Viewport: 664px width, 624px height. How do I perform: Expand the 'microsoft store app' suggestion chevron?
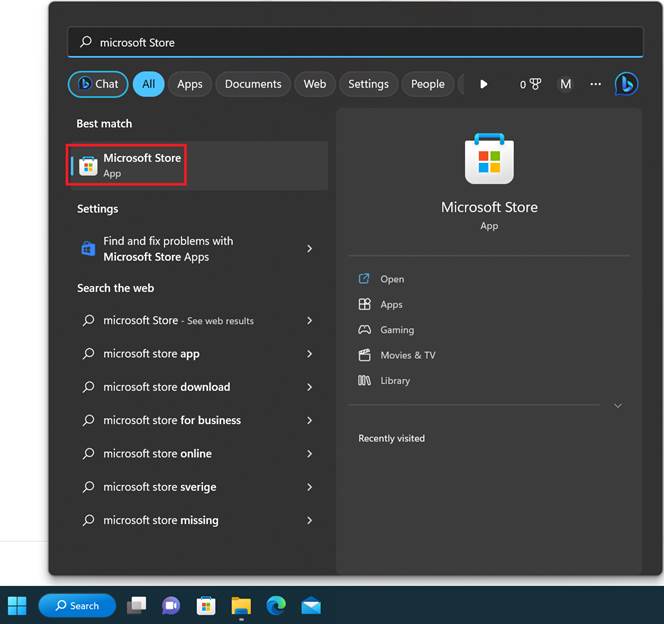point(309,354)
